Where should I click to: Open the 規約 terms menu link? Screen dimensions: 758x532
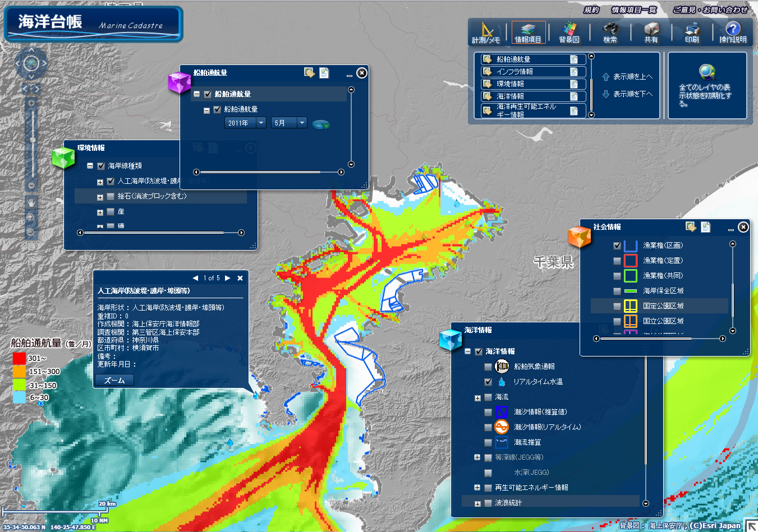(591, 10)
